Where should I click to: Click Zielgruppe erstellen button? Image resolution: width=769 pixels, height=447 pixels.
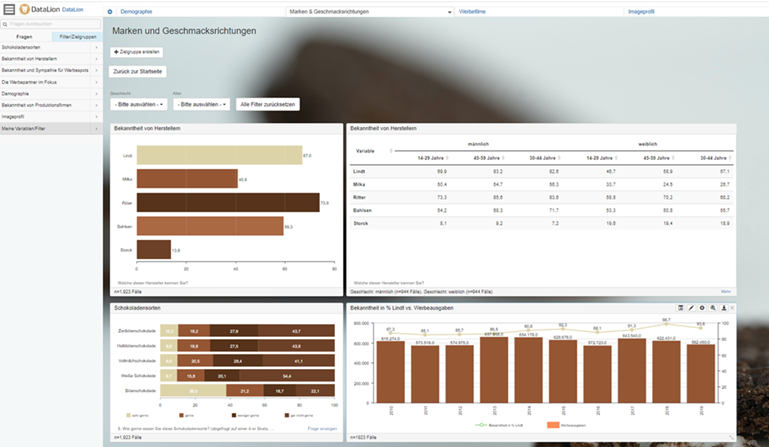point(137,52)
